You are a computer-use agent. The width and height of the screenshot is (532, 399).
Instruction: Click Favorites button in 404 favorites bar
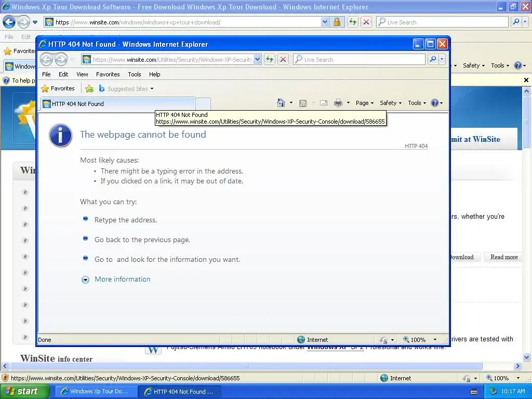(x=58, y=88)
